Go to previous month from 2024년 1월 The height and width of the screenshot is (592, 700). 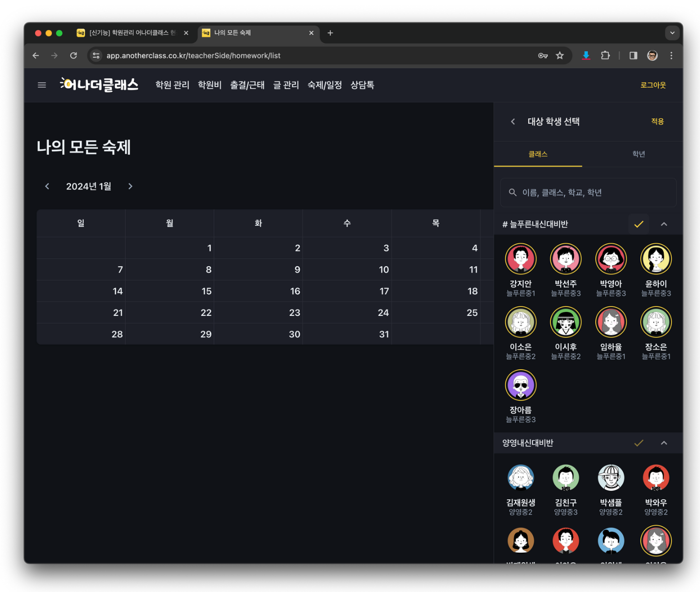pyautogui.click(x=47, y=186)
